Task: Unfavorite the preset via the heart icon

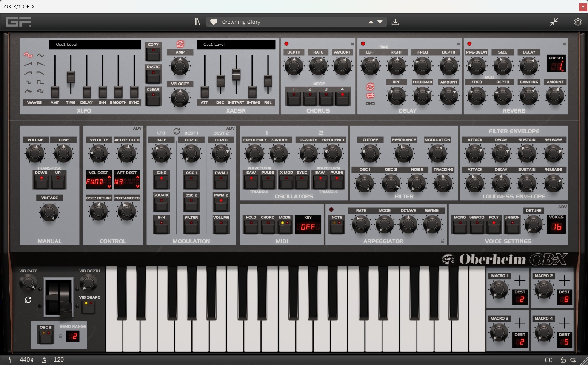Action: 214,22
